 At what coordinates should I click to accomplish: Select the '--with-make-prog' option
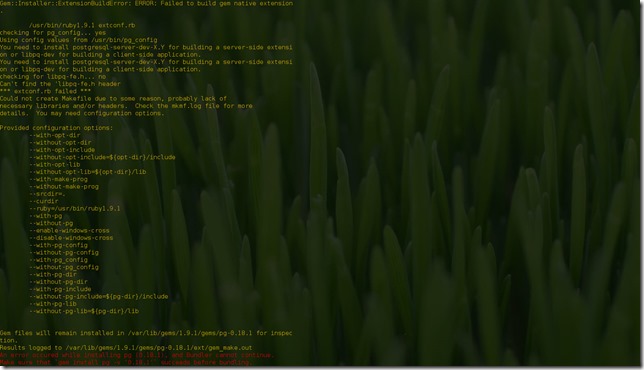pyautogui.click(x=58, y=179)
